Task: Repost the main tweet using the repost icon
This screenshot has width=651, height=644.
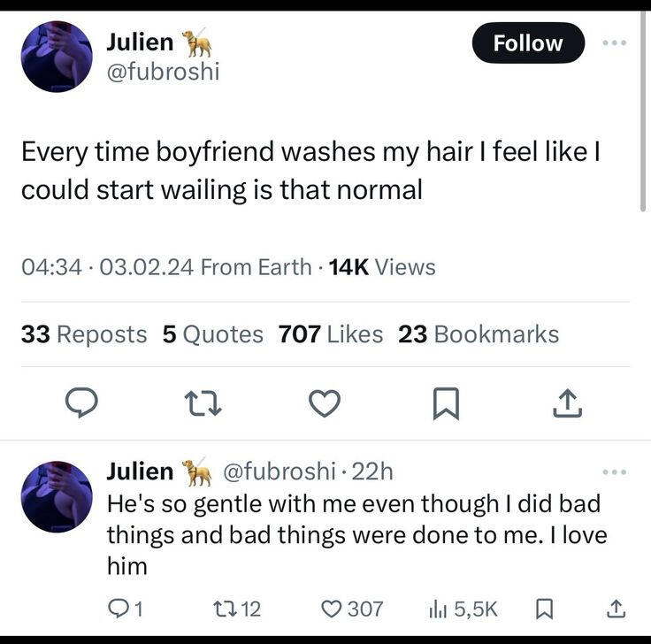Action: click(203, 402)
